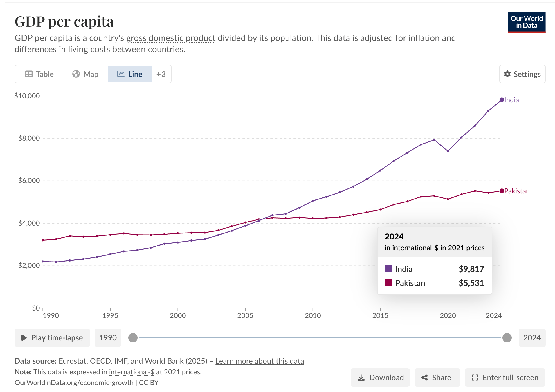Click the left timeline slider handle
555x392 pixels.
coord(133,338)
